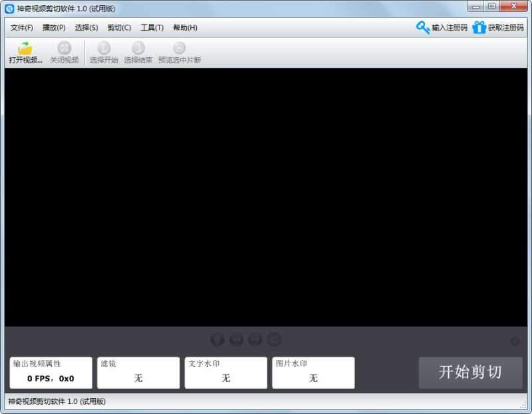Click the small round icon at playback bar's right end
The height and width of the screenshot is (414, 532).
pyautogui.click(x=515, y=341)
